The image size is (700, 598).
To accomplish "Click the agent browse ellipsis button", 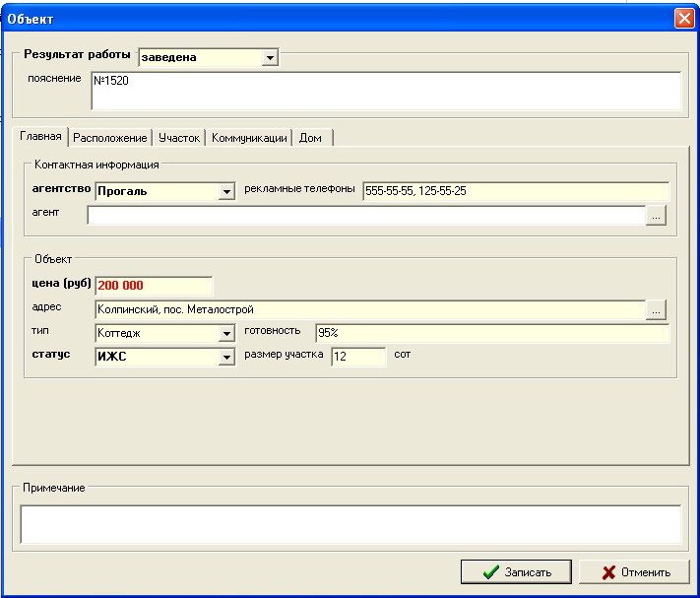I will pyautogui.click(x=657, y=216).
